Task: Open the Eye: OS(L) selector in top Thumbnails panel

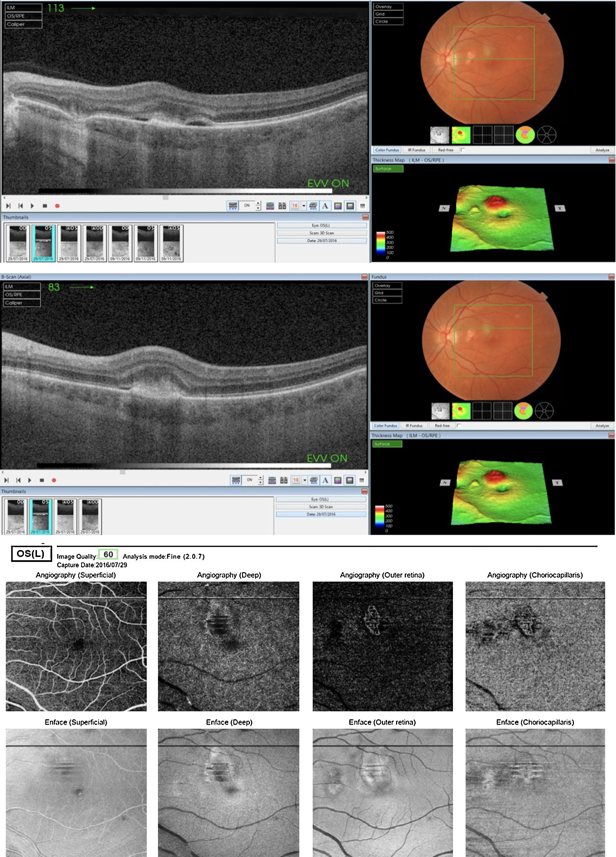Action: coord(322,225)
